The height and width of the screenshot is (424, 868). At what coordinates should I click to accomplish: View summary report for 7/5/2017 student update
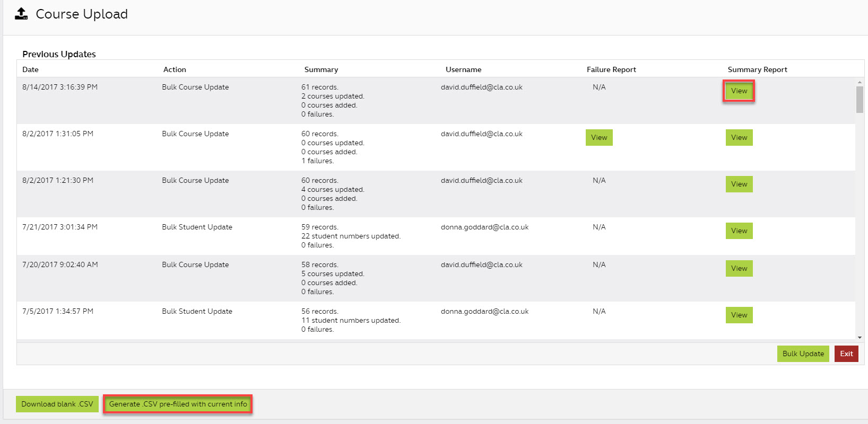coord(739,315)
